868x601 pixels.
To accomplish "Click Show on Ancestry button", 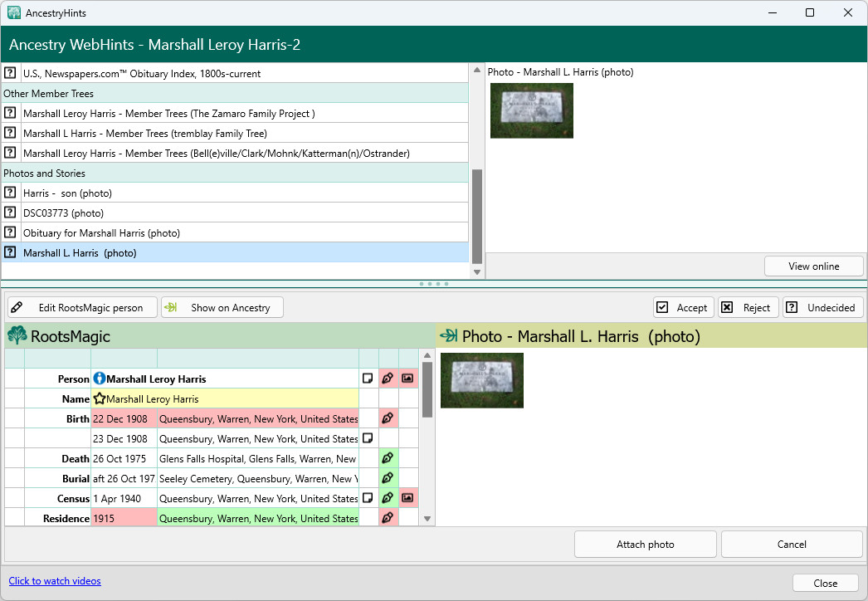I will coord(222,307).
